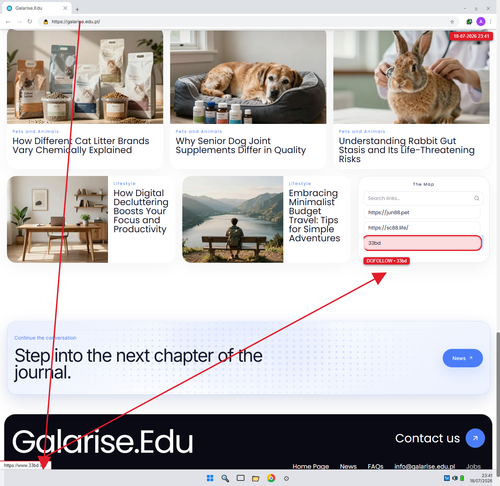Open How Digital Decluttering Boosts article
Viewport: 500px width, 486px height.
(x=141, y=211)
